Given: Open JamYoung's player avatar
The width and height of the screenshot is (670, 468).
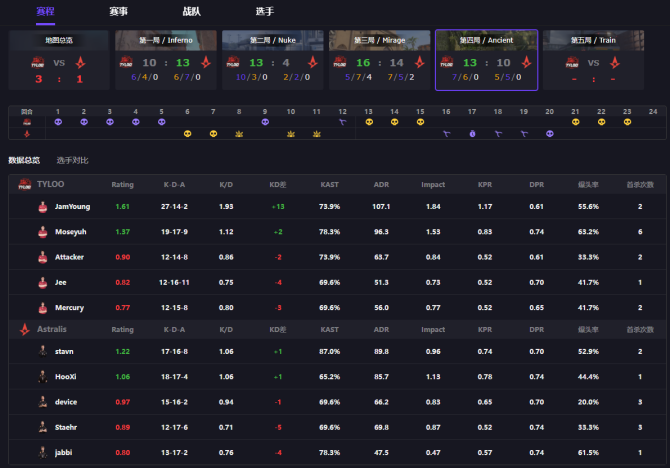Looking at the screenshot, I should pyautogui.click(x=43, y=207).
